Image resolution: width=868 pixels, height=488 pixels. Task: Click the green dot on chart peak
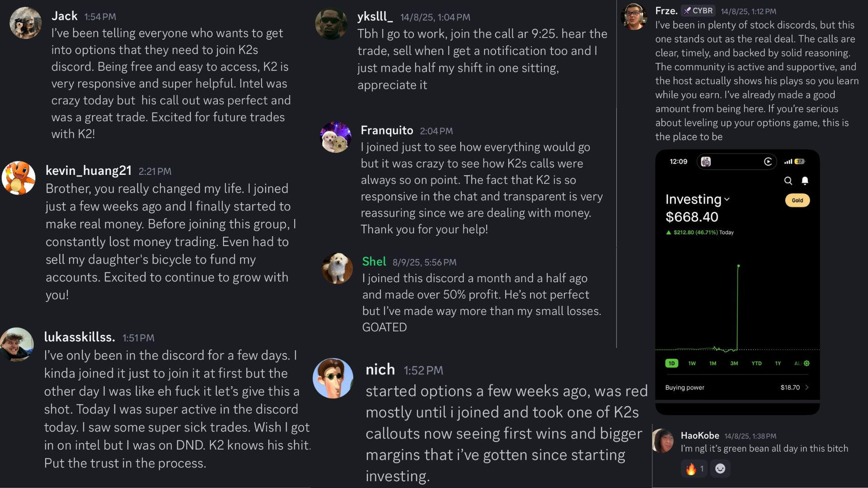(738, 266)
